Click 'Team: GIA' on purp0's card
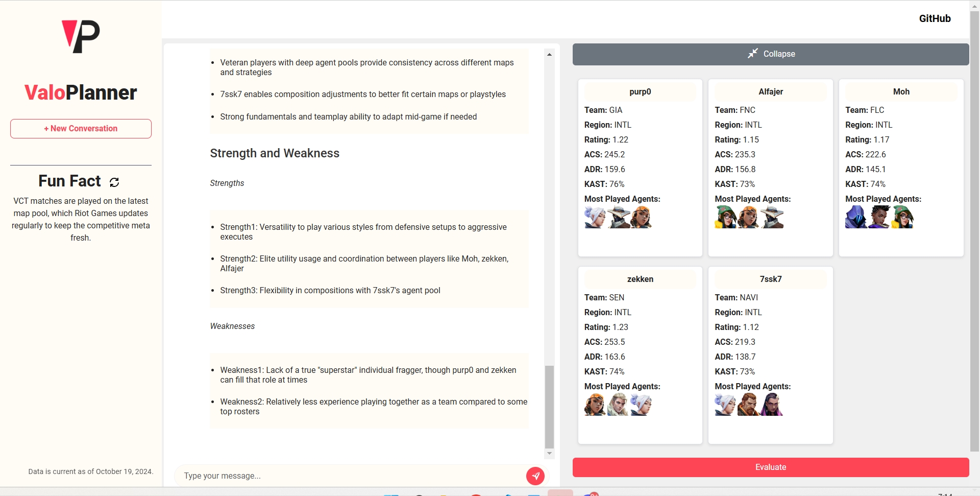 pos(603,110)
